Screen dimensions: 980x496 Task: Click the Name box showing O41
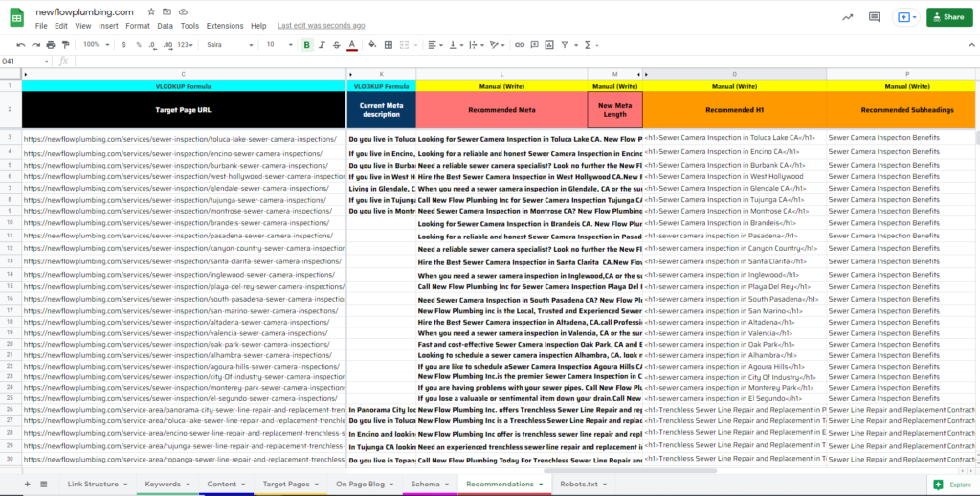point(25,61)
